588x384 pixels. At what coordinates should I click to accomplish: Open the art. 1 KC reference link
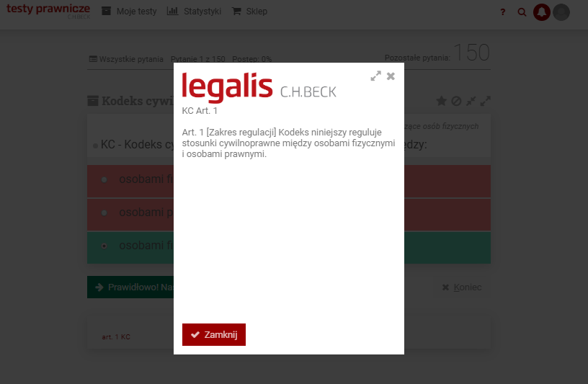[x=116, y=336]
